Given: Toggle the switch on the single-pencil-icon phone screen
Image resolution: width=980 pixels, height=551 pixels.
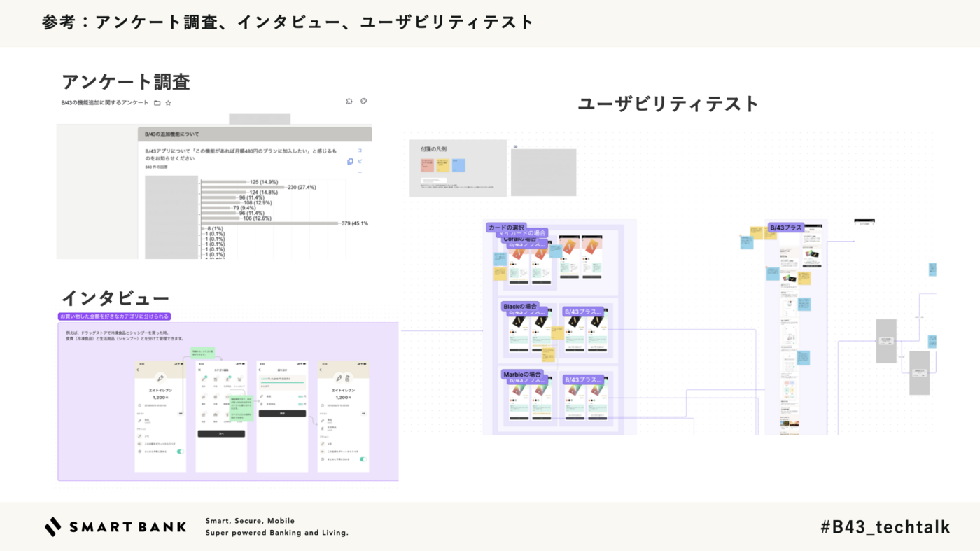Looking at the screenshot, I should point(180,452).
